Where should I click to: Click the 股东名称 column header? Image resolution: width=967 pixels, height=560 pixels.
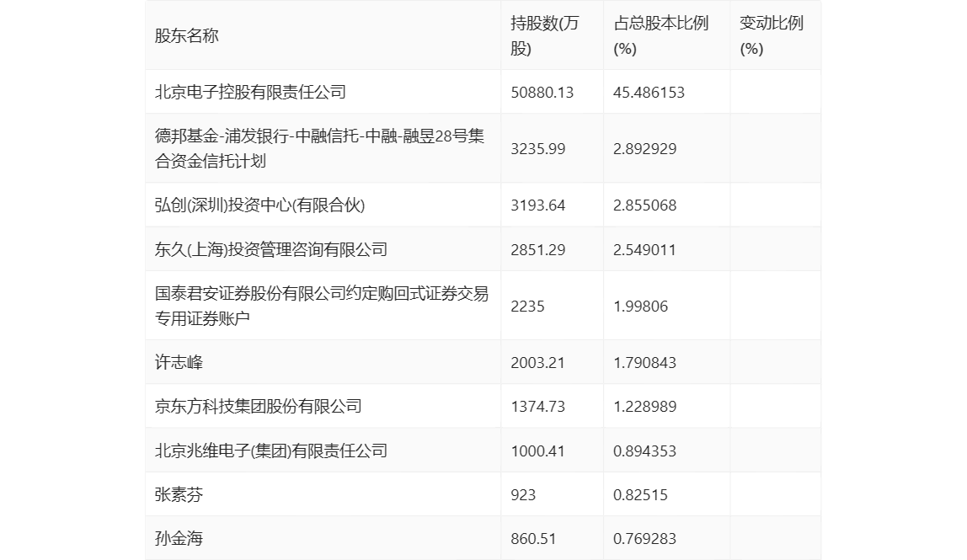click(x=187, y=35)
